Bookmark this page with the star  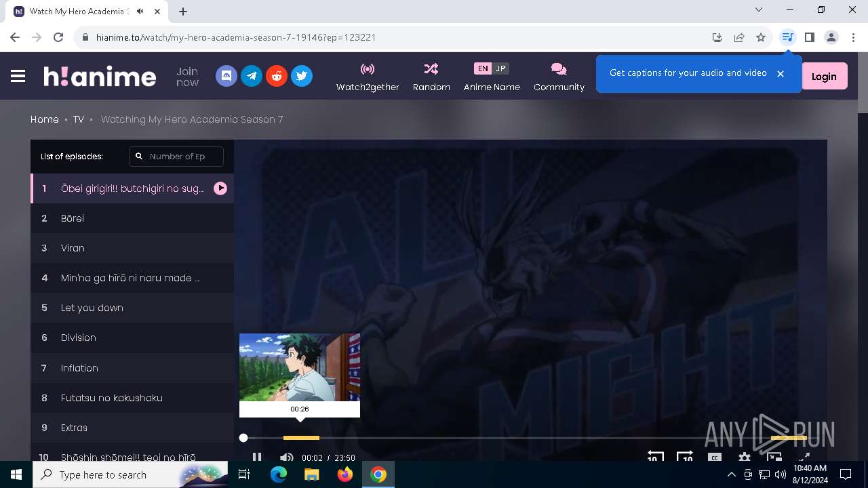761,37
